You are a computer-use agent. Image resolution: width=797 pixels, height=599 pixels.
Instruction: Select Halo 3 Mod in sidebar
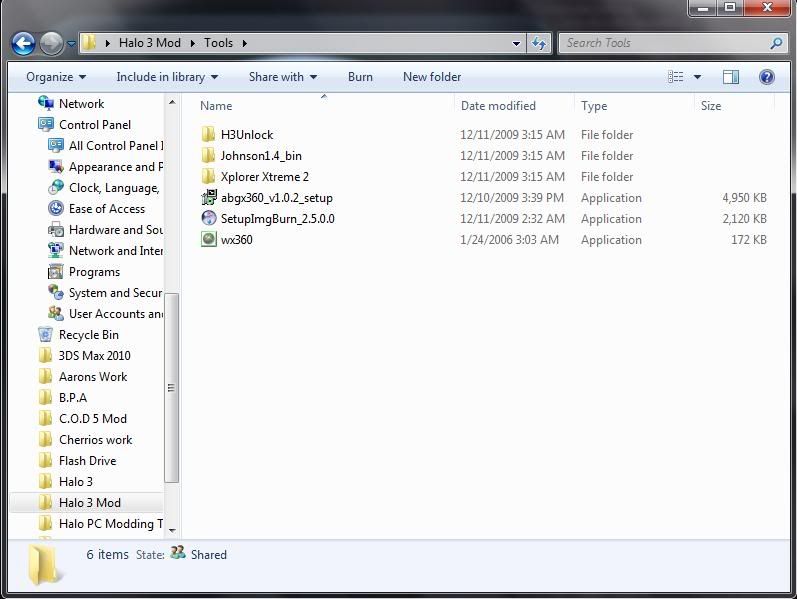coord(89,503)
